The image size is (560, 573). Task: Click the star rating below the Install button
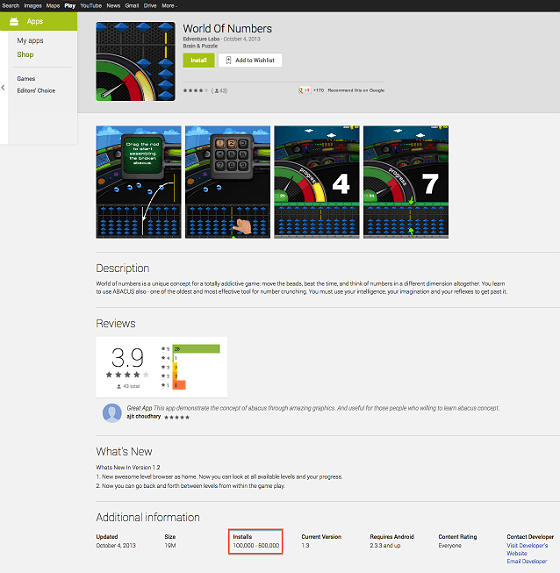[x=195, y=91]
